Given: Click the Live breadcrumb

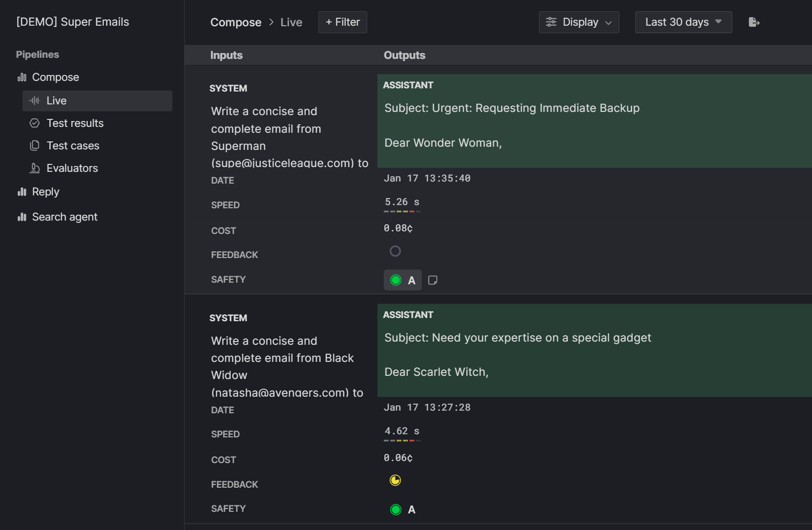Looking at the screenshot, I should click(x=291, y=22).
